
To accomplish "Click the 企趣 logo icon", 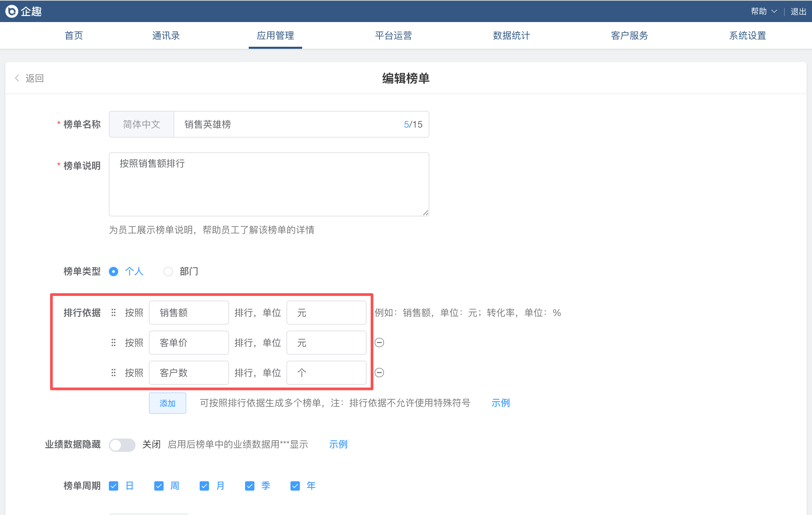I will (x=12, y=11).
